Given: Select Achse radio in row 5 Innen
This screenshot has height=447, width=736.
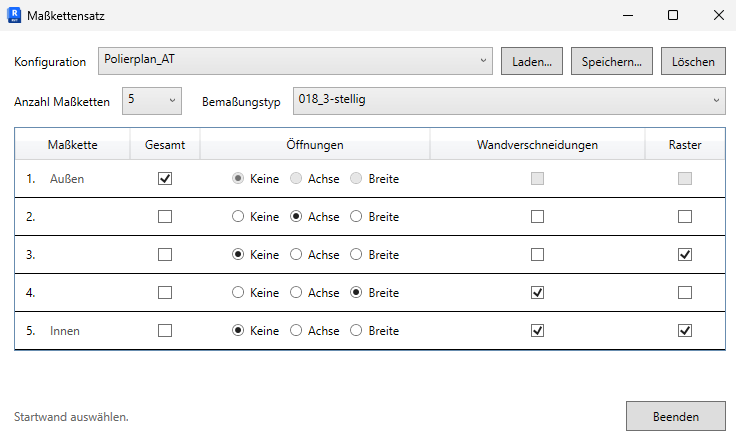Looking at the screenshot, I should pos(296,331).
